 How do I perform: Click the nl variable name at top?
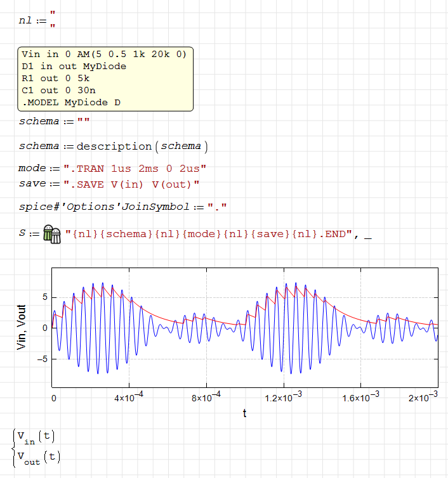coord(25,20)
